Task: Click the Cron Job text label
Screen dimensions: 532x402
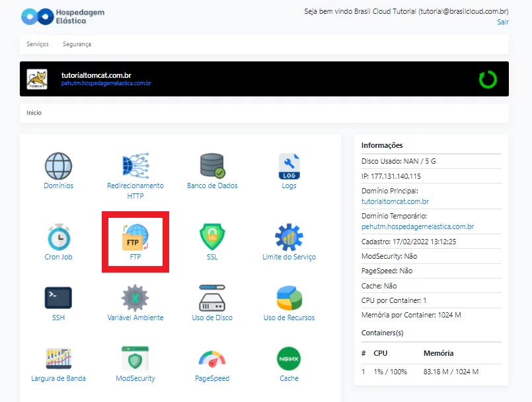Action: [58, 257]
